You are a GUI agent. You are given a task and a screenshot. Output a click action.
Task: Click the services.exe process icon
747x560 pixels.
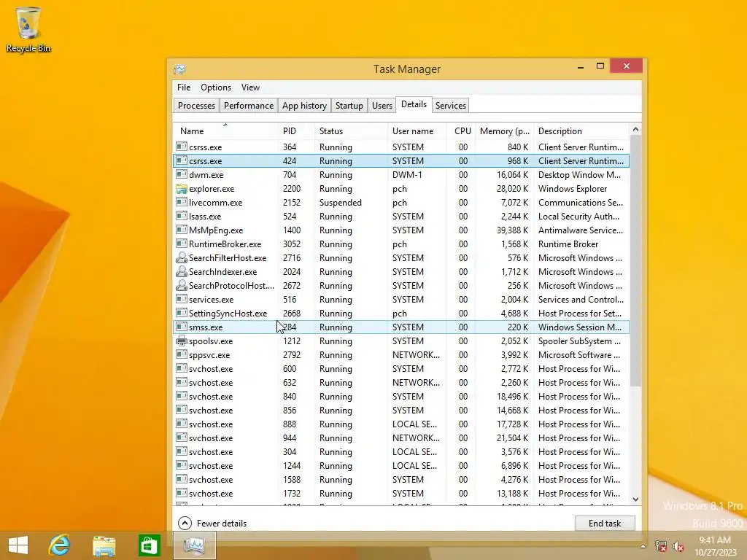point(181,299)
